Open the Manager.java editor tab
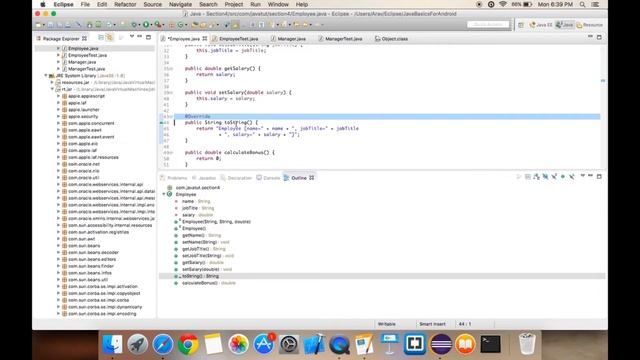Image resolution: width=640 pixels, height=360 pixels. pos(288,39)
